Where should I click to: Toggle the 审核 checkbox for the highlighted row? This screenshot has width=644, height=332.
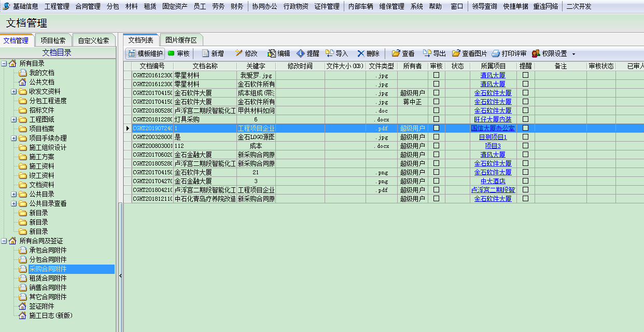pyautogui.click(x=436, y=128)
